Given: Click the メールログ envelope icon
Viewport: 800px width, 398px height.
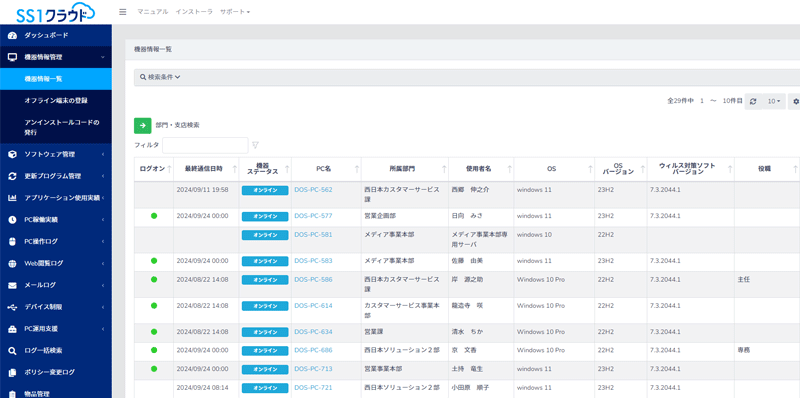Looking at the screenshot, I should (x=13, y=285).
